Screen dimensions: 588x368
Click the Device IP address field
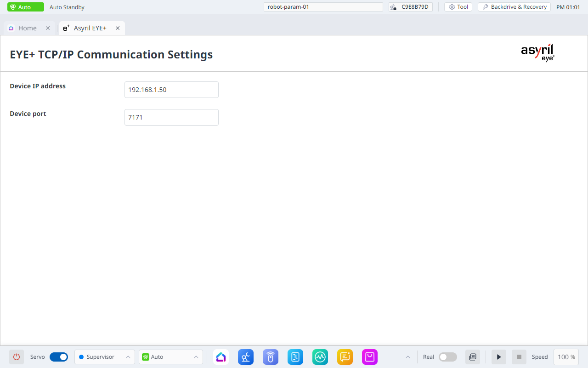[x=171, y=90]
